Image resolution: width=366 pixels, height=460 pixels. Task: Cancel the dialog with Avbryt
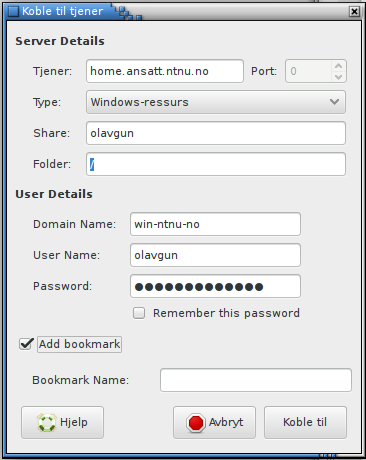[x=214, y=422]
